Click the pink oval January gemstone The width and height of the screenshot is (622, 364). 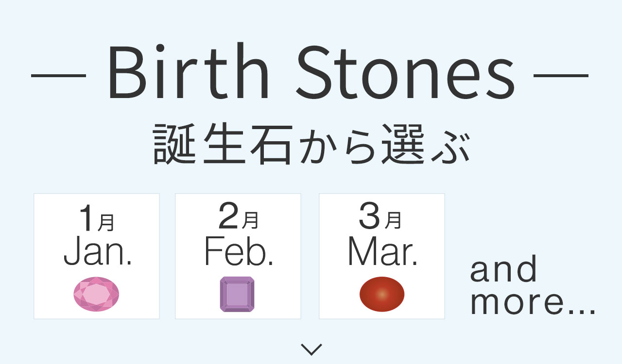point(96,294)
